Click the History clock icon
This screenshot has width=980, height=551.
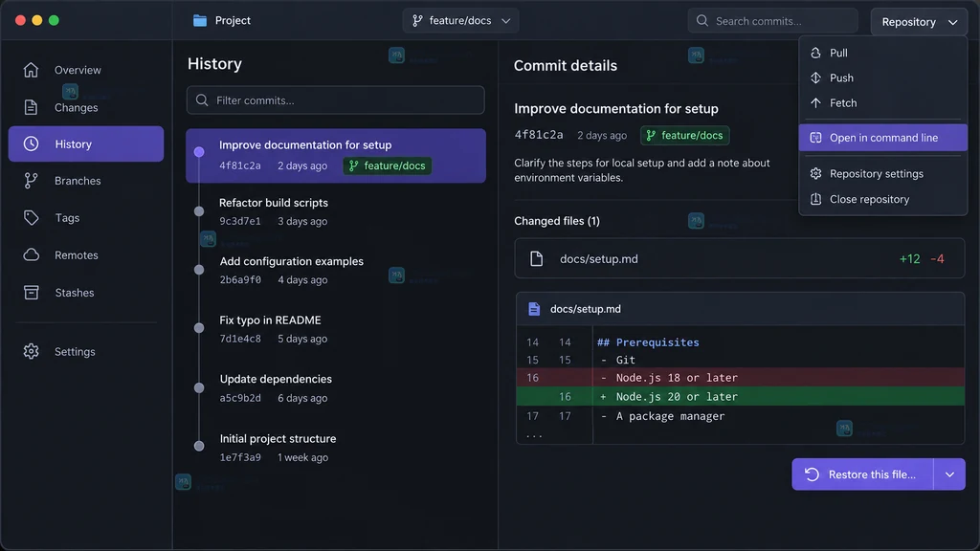pos(31,143)
